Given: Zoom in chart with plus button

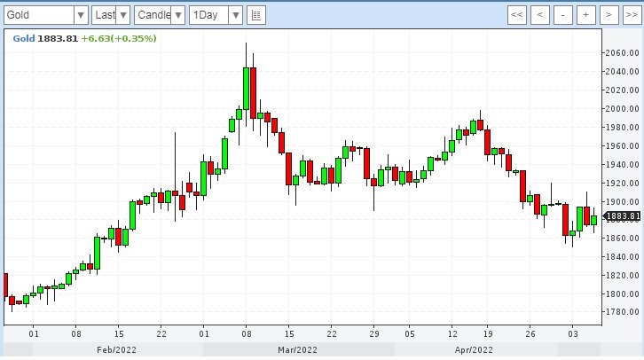Looking at the screenshot, I should [x=585, y=15].
